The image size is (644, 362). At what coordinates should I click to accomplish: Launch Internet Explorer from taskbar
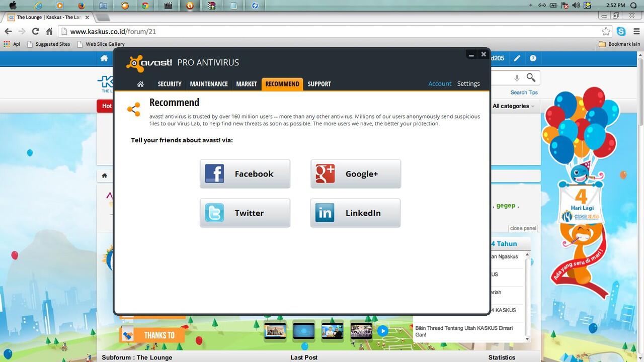pyautogui.click(x=38, y=6)
